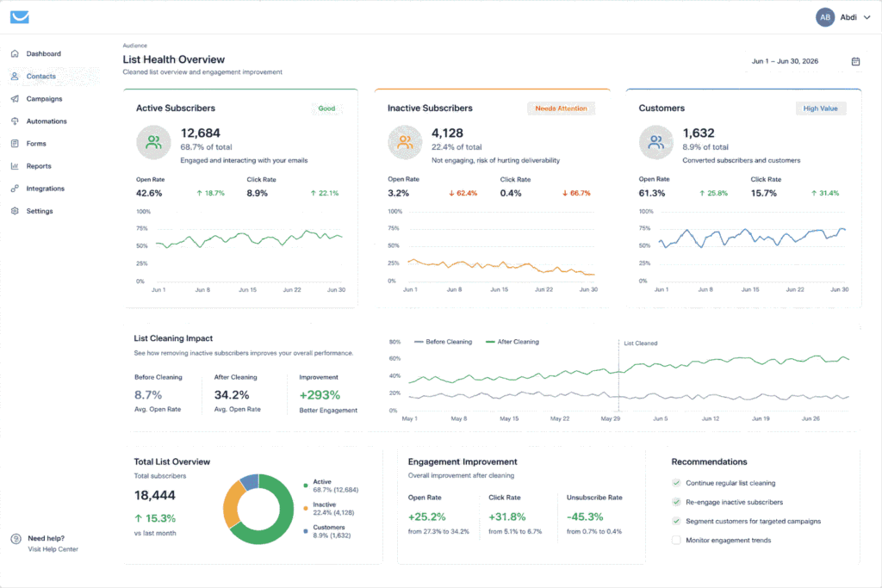
Task: Open the calendar date picker icon
Action: (855, 61)
